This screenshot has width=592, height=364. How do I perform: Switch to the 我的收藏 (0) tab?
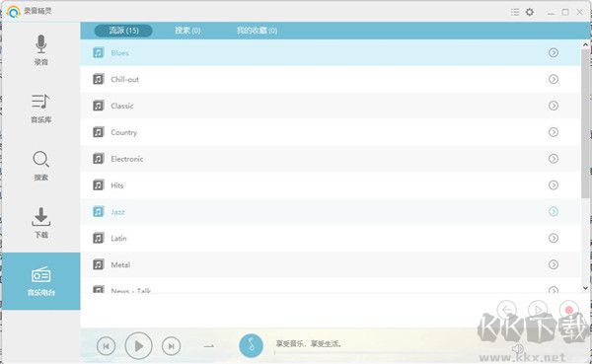[x=257, y=31]
